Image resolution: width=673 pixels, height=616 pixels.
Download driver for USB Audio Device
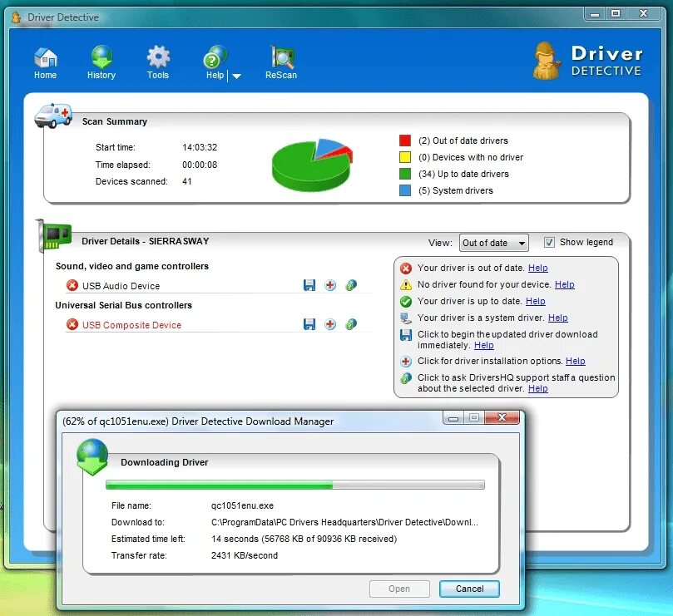309,285
